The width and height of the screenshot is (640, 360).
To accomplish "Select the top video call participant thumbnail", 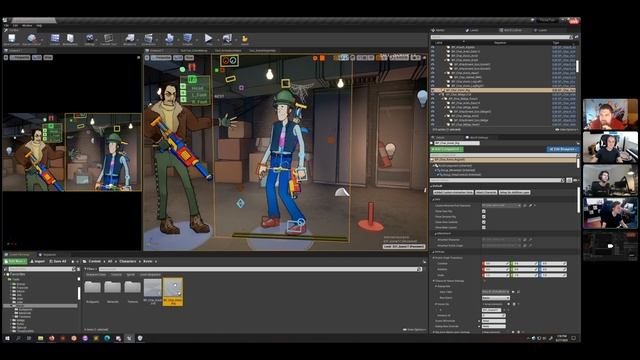I will coord(610,115).
